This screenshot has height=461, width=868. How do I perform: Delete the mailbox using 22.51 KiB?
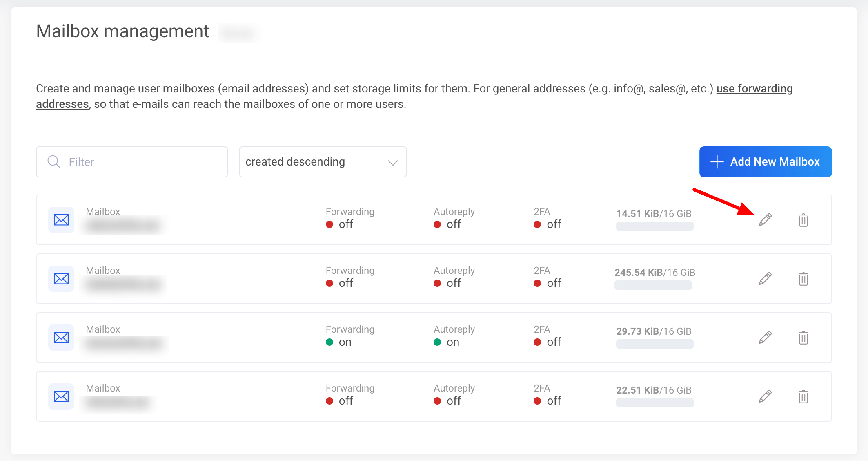coord(803,396)
